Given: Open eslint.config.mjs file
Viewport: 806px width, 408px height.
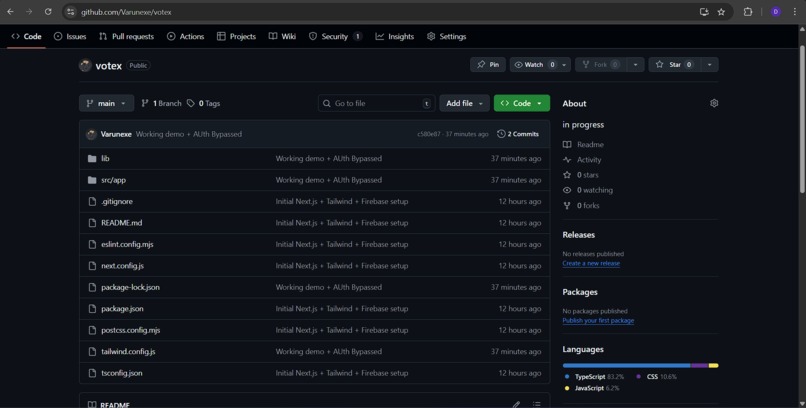Looking at the screenshot, I should [127, 245].
